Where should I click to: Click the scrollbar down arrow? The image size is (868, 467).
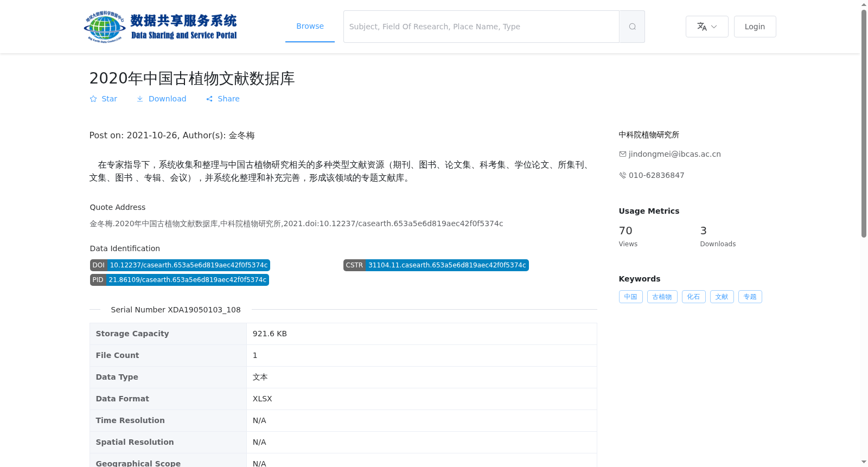click(864, 462)
